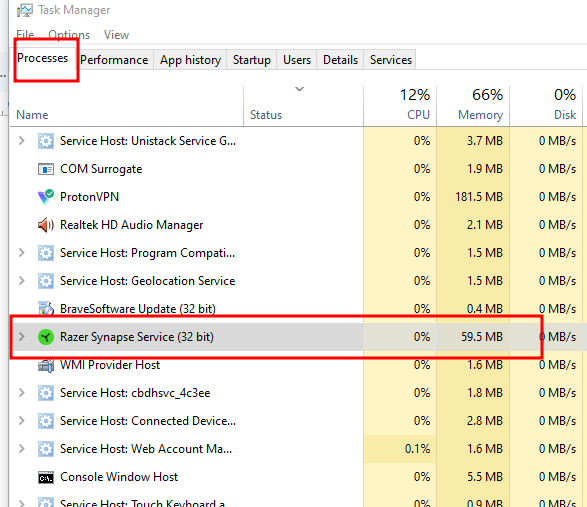
Task: Sort by the 66% Memory column header
Action: 473,105
